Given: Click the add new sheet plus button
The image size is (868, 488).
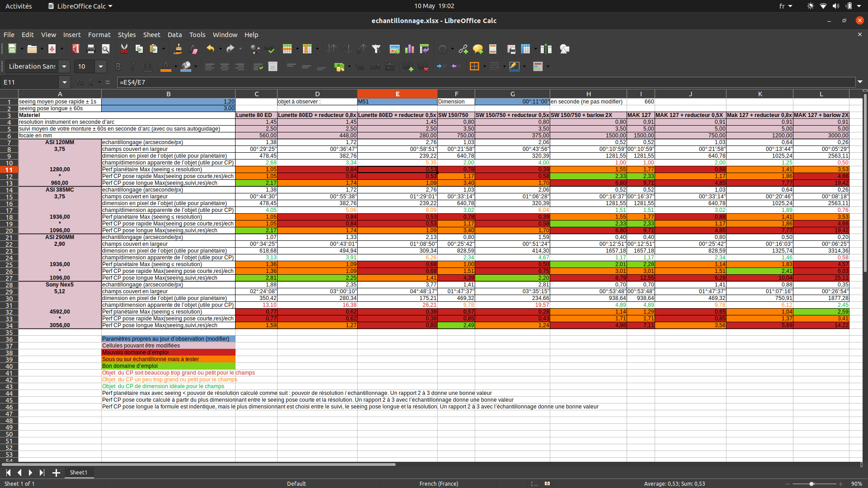Looking at the screenshot, I should pyautogui.click(x=56, y=473).
